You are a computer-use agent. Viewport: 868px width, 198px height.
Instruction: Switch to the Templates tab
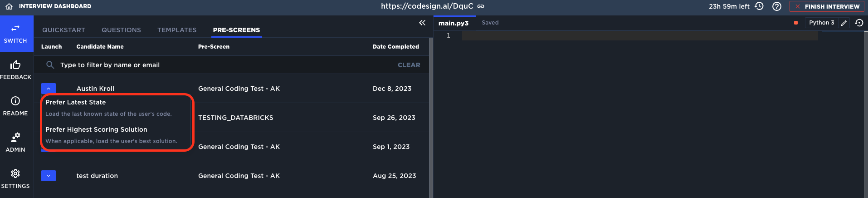[x=177, y=30]
